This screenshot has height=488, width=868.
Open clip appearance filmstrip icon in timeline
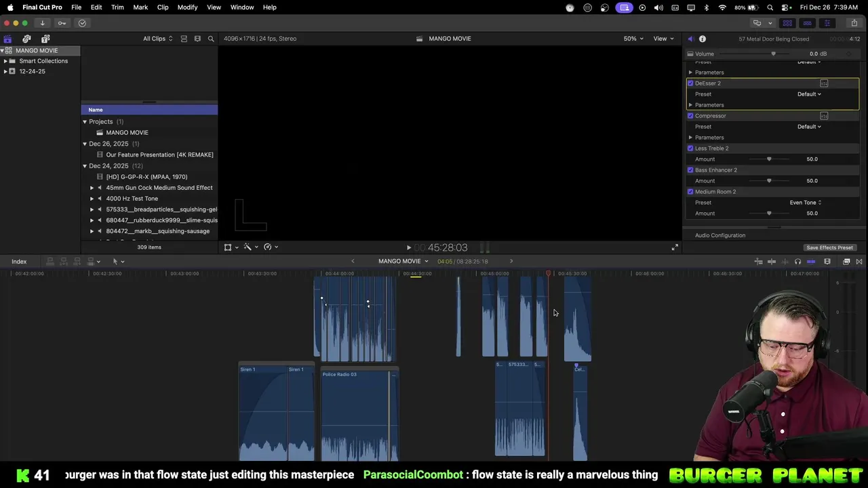click(827, 262)
